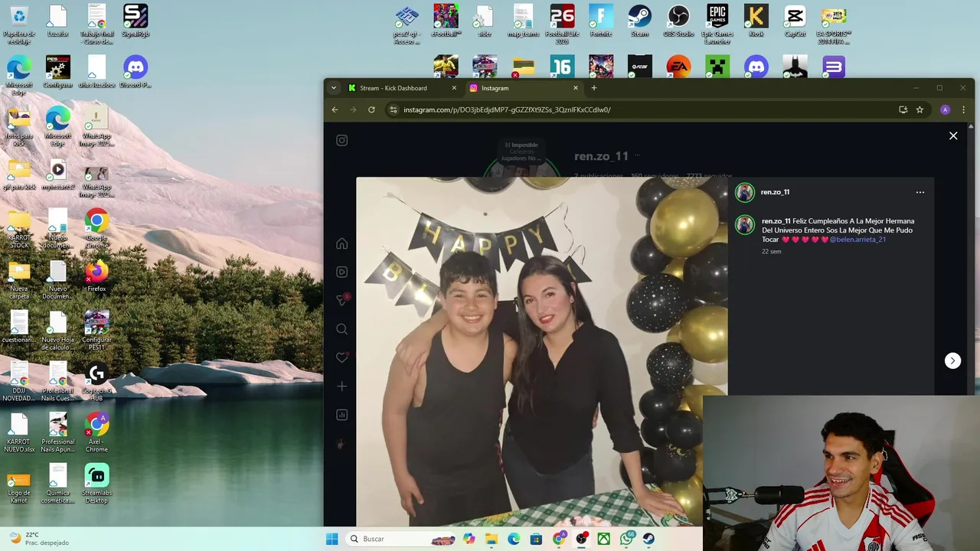Image resolution: width=980 pixels, height=551 pixels.
Task: Click the Instagram URL address bar
Action: point(507,109)
